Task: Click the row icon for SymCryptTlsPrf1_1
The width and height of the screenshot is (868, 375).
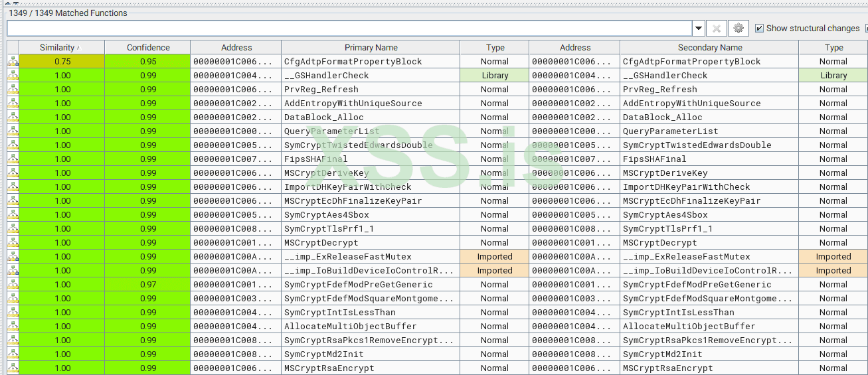Action: (13, 229)
